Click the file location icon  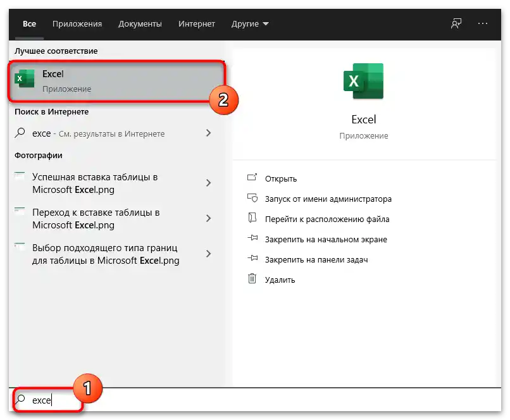252,218
